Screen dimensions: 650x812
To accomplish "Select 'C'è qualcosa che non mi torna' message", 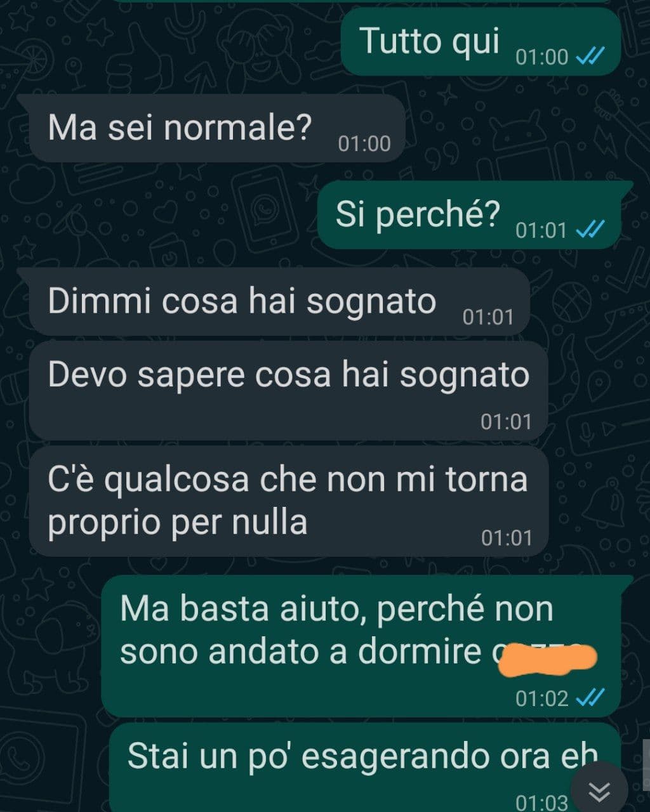I will tap(289, 501).
